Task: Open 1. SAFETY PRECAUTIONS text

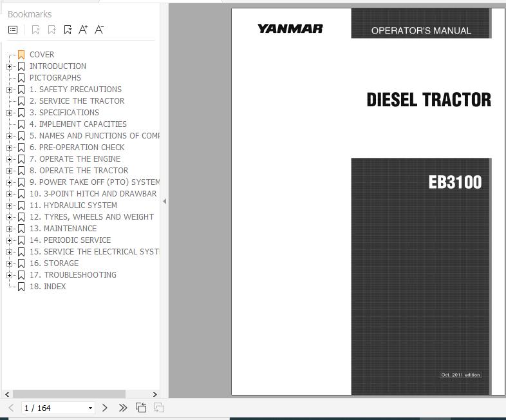Action: tap(75, 90)
